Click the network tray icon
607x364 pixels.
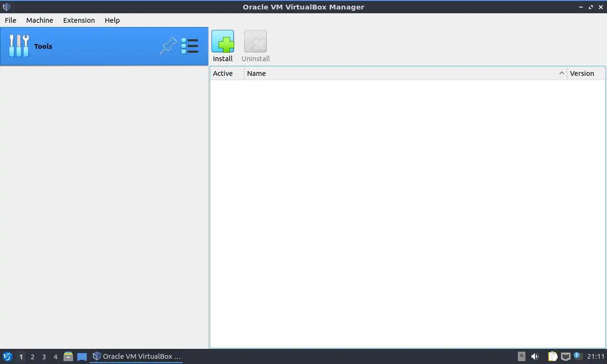click(565, 356)
